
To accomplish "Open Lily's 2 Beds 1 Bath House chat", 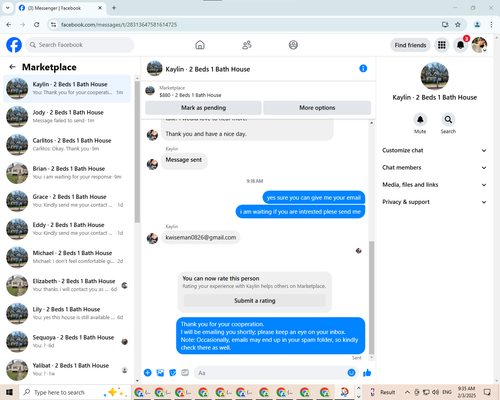I will [x=67, y=313].
